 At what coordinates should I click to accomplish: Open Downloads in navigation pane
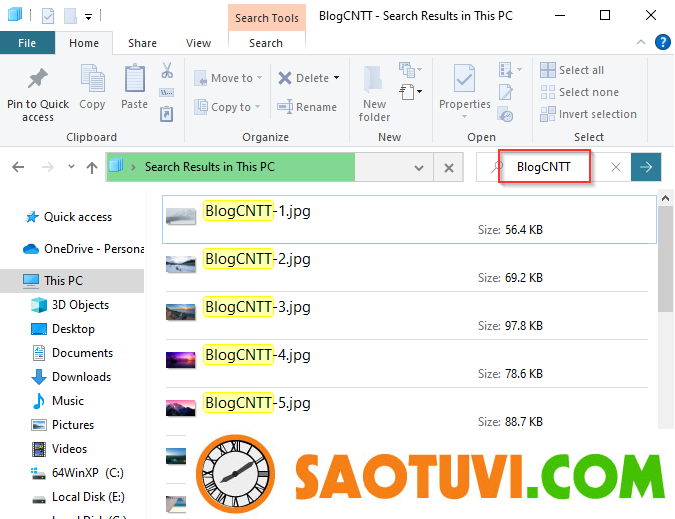71,377
